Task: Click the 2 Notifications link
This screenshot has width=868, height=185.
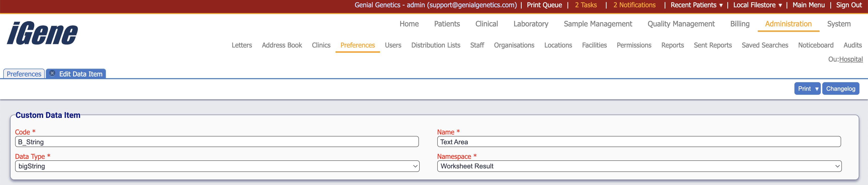Action: click(x=634, y=5)
